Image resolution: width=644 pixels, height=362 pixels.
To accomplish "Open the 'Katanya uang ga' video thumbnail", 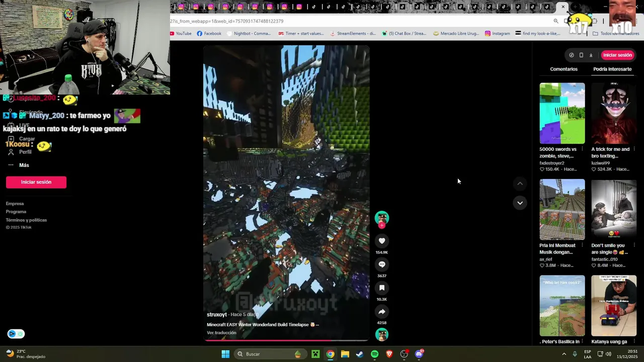I will point(614,306).
